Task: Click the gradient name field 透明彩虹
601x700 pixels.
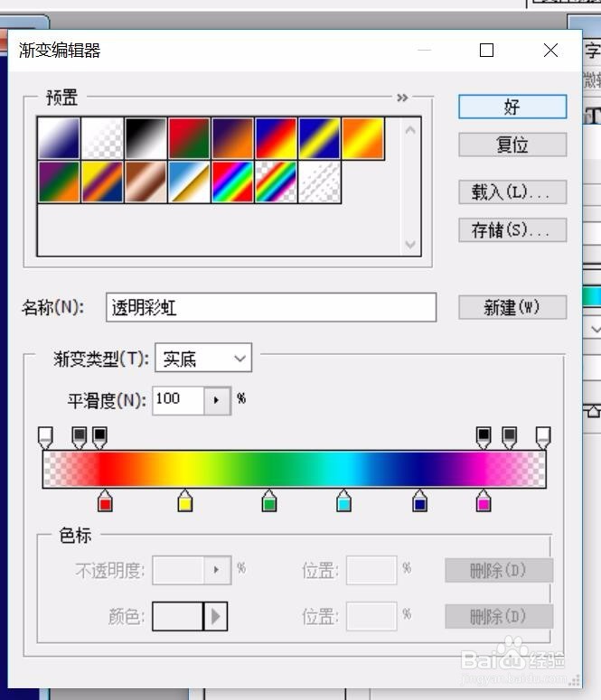Action: tap(271, 307)
